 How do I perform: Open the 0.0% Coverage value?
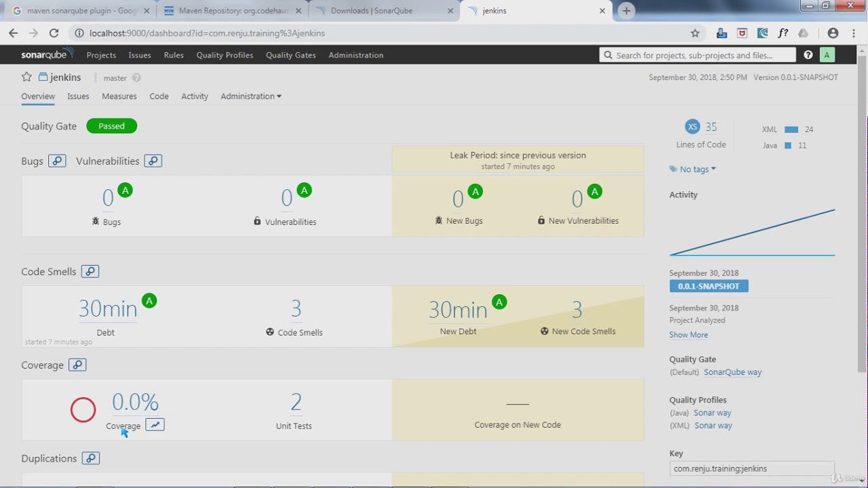coord(136,402)
